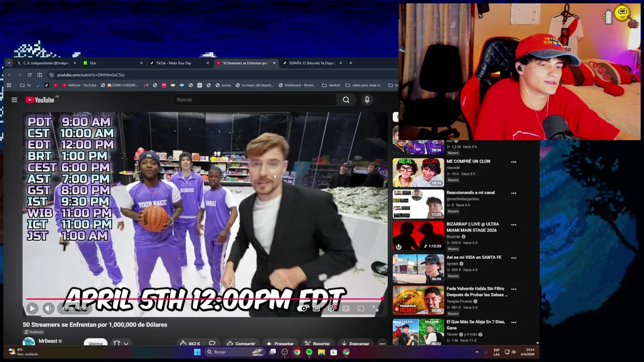Open the video para canje bookmarks folder
This screenshot has height=362, width=644.
pos(363,85)
